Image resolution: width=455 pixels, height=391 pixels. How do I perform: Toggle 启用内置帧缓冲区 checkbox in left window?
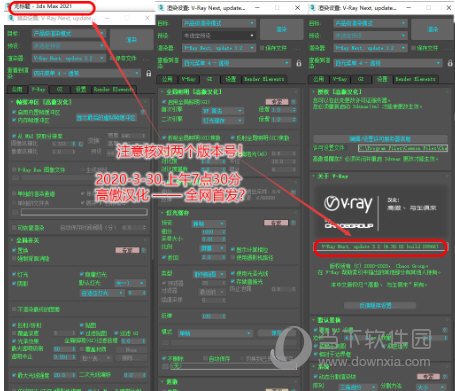point(14,113)
